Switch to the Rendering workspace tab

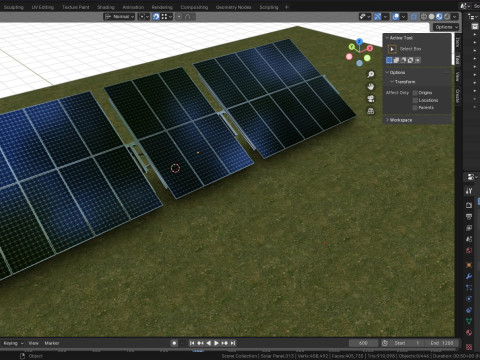(x=162, y=7)
